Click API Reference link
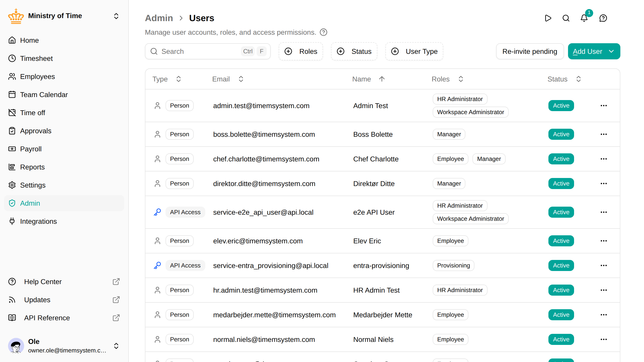This screenshot has height=362, width=644. (64, 318)
